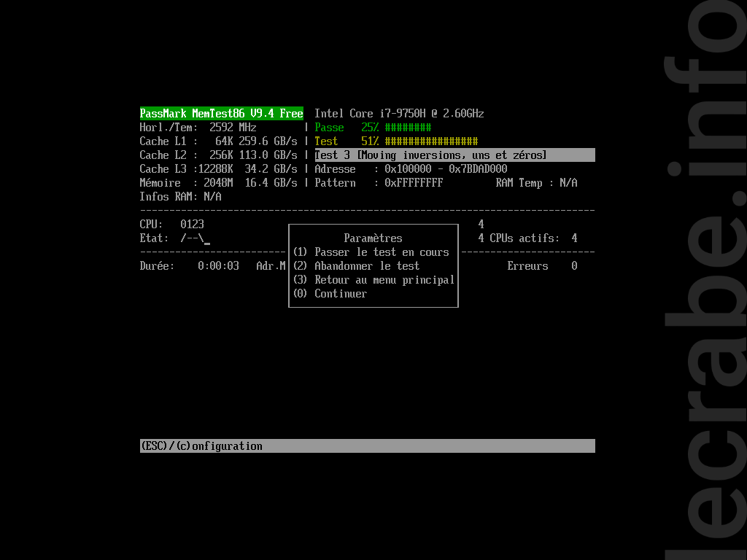
Task: Click the RAM Temp : N/A field
Action: tap(536, 182)
